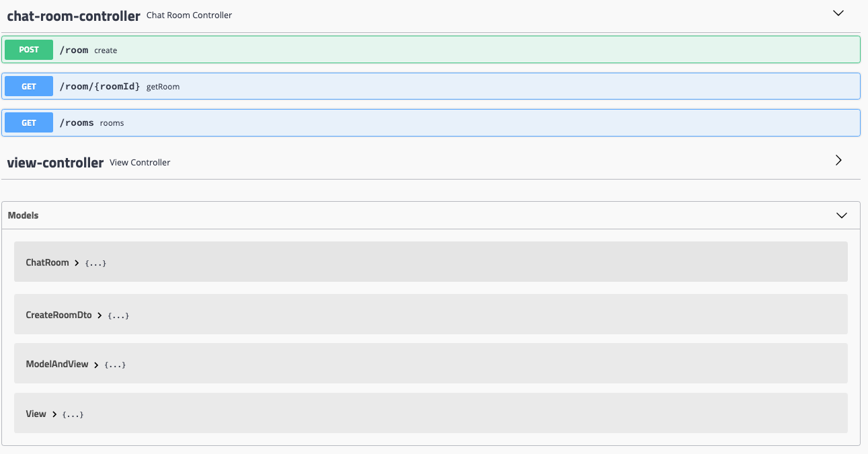This screenshot has width=868, height=454.
Task: Collapse the Models panel chevron
Action: [841, 215]
